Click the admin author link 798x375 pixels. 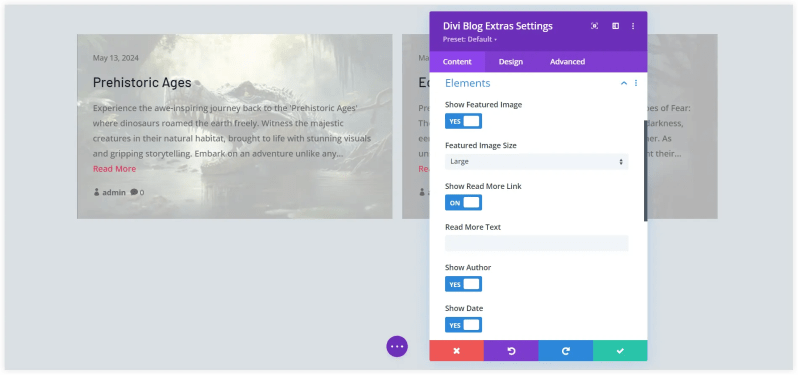pos(113,192)
